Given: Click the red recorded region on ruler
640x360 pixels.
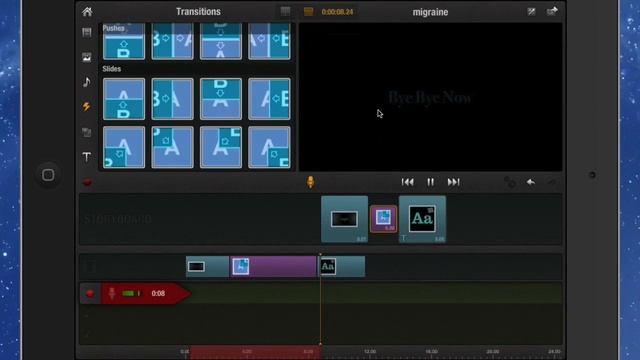Looking at the screenshot, I should click(x=256, y=352).
